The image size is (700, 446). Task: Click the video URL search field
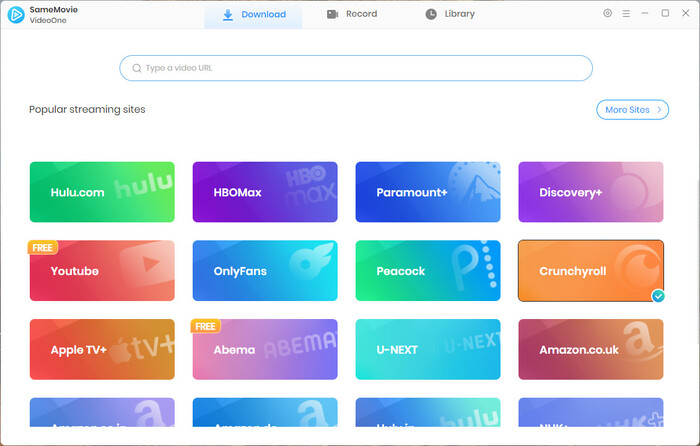pos(356,68)
